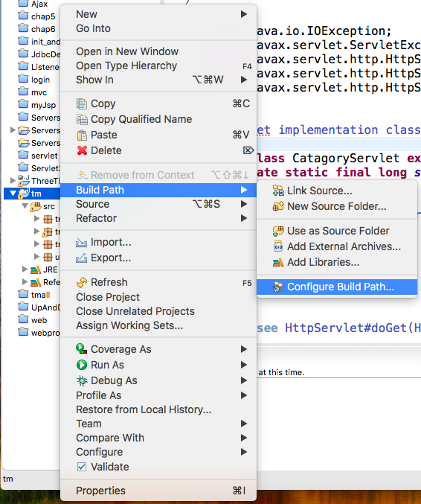Choose Open Type Hierarchy
Screen dimensions: 421x504
coord(158,66)
